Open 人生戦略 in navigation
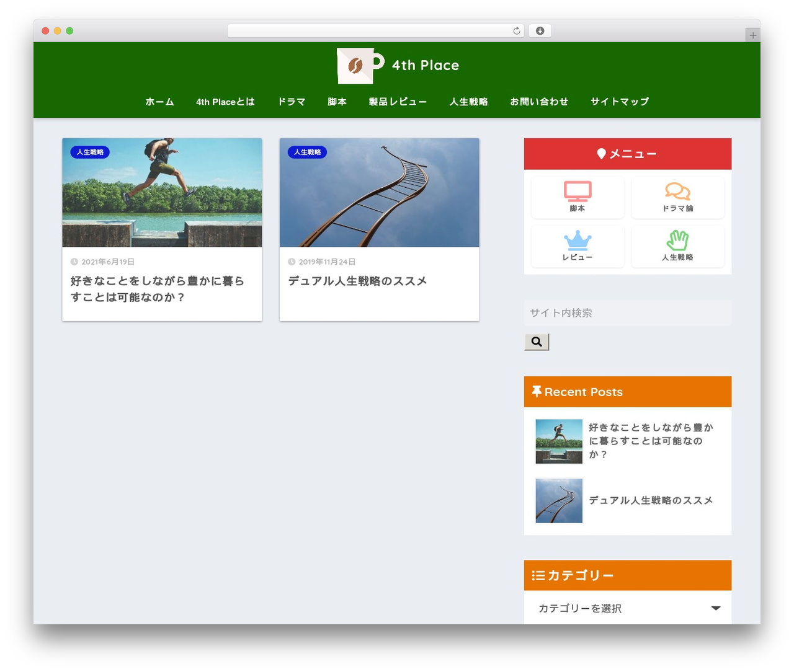Viewport: 794px width, 672px height. coord(468,102)
